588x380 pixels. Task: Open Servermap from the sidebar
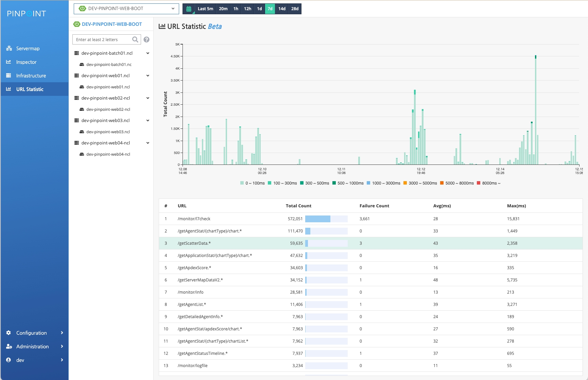(x=28, y=48)
